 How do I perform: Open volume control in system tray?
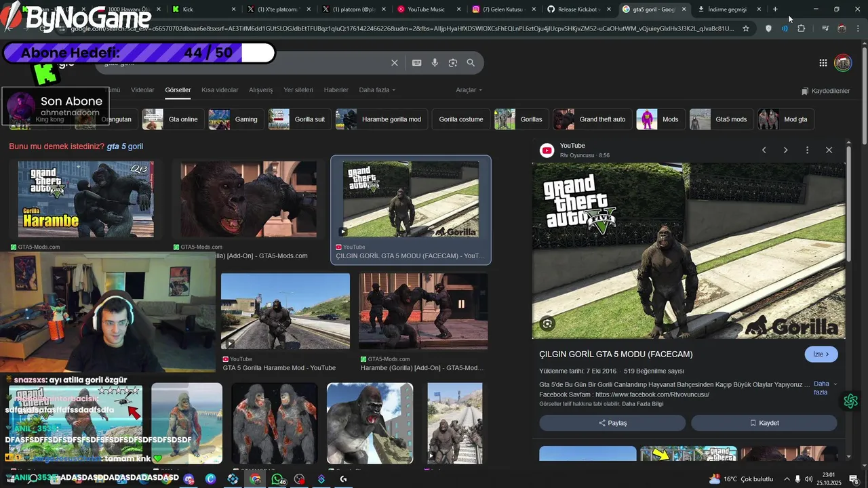808,479
